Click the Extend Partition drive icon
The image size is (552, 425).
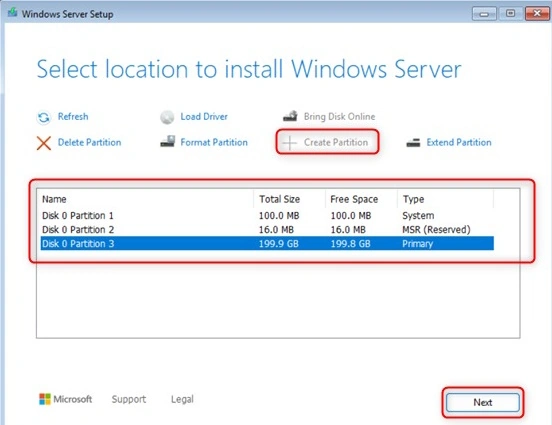point(413,143)
